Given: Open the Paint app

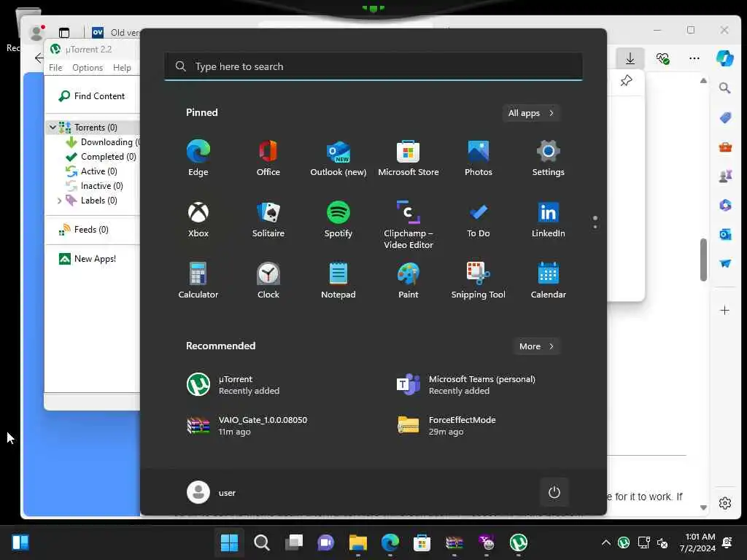Looking at the screenshot, I should click(409, 281).
